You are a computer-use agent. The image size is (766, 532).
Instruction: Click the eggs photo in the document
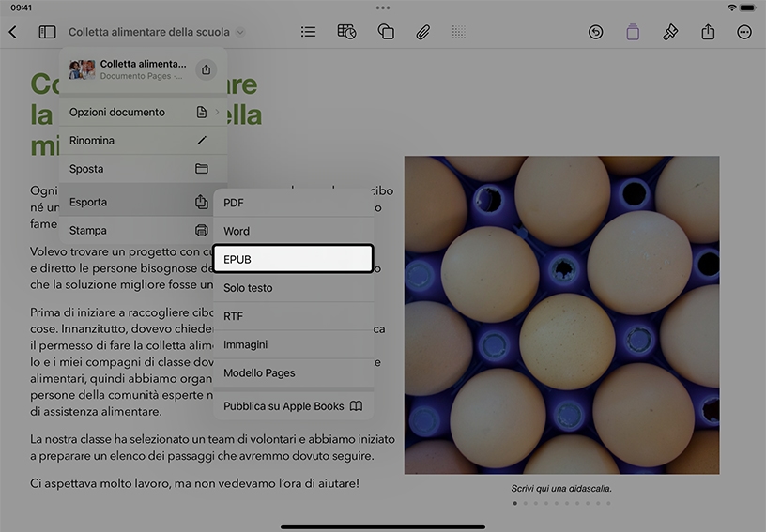tap(561, 315)
